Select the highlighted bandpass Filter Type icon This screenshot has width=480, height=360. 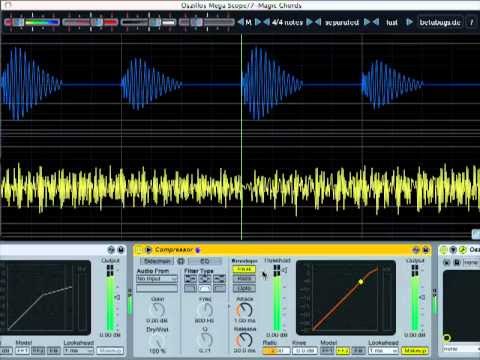pyautogui.click(x=205, y=288)
